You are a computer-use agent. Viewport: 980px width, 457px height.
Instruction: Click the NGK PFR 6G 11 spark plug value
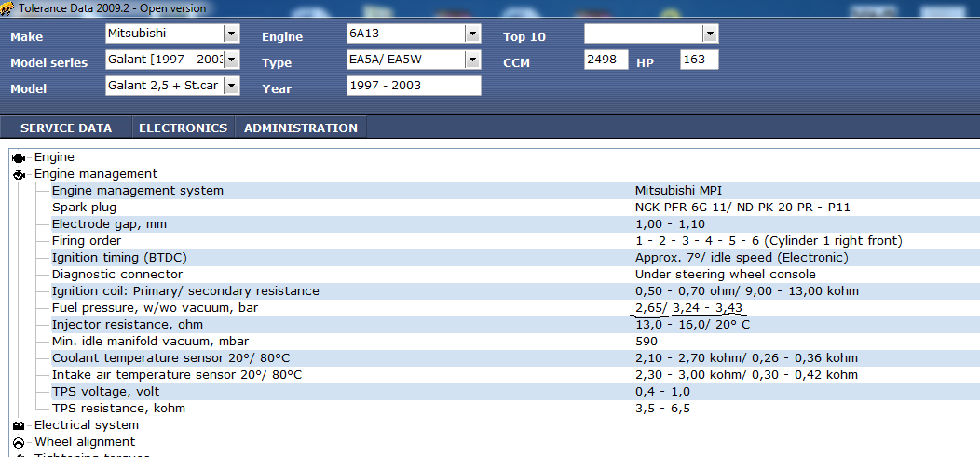click(x=742, y=208)
